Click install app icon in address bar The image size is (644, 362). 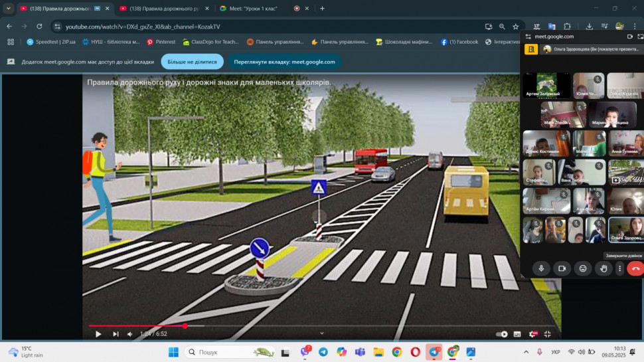coord(489,27)
